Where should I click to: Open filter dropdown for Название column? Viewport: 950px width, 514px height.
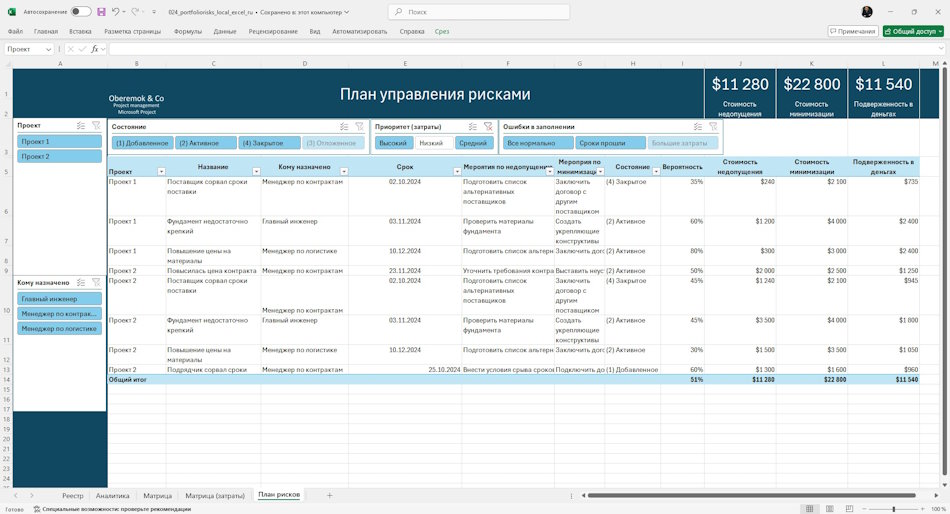click(256, 172)
